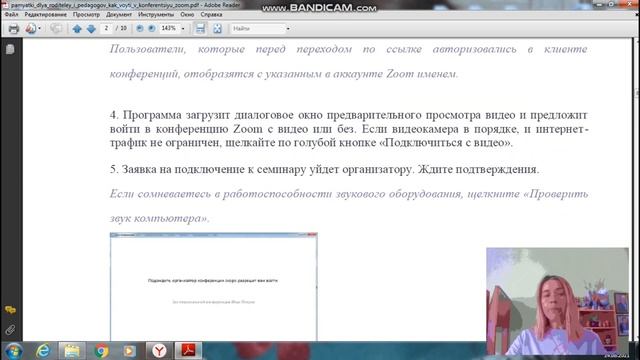Screen dimensions: 640x360
Task: Go to next page with the down arrow
Action: coord(91,29)
